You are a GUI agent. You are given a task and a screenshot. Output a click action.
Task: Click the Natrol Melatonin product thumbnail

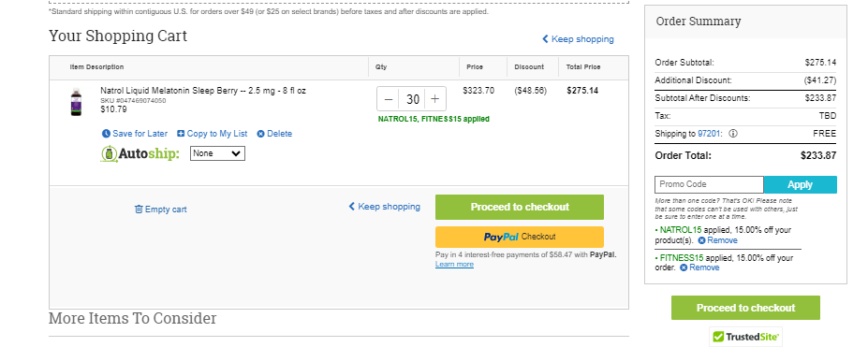pyautogui.click(x=76, y=102)
